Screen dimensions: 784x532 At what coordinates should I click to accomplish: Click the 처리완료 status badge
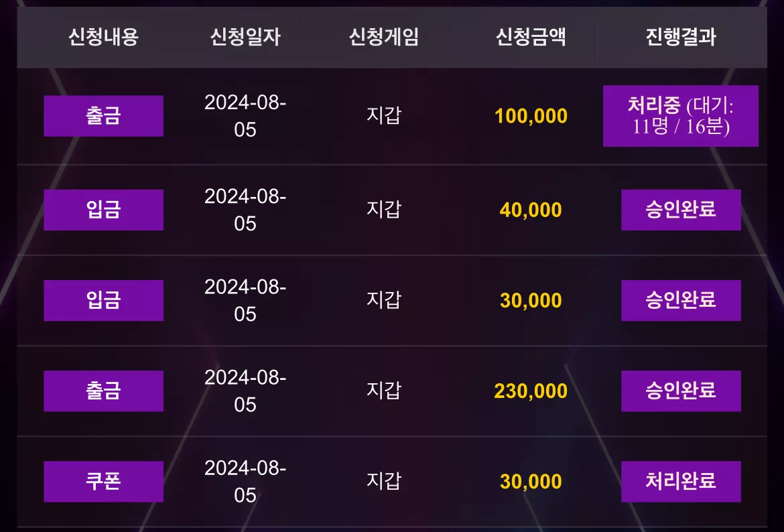click(x=681, y=482)
